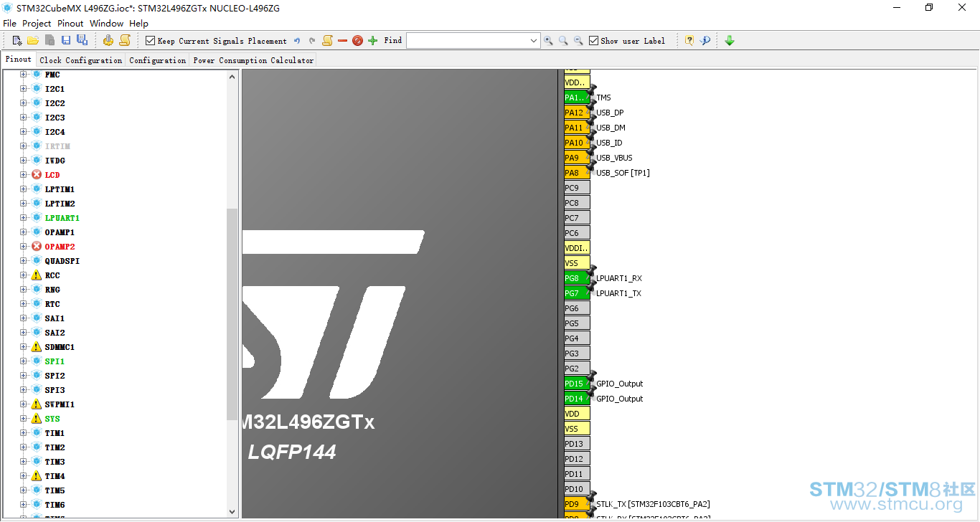Image resolution: width=980 pixels, height=522 pixels.
Task: Click the red error icon beside OPAMP2
Action: (x=37, y=247)
